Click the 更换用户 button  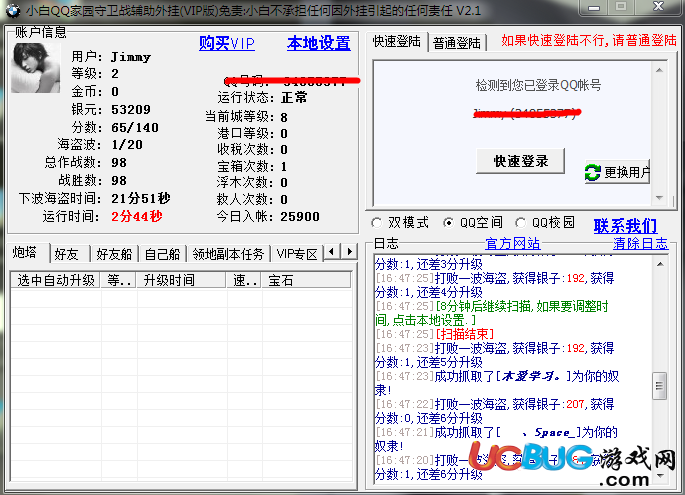[x=617, y=172]
